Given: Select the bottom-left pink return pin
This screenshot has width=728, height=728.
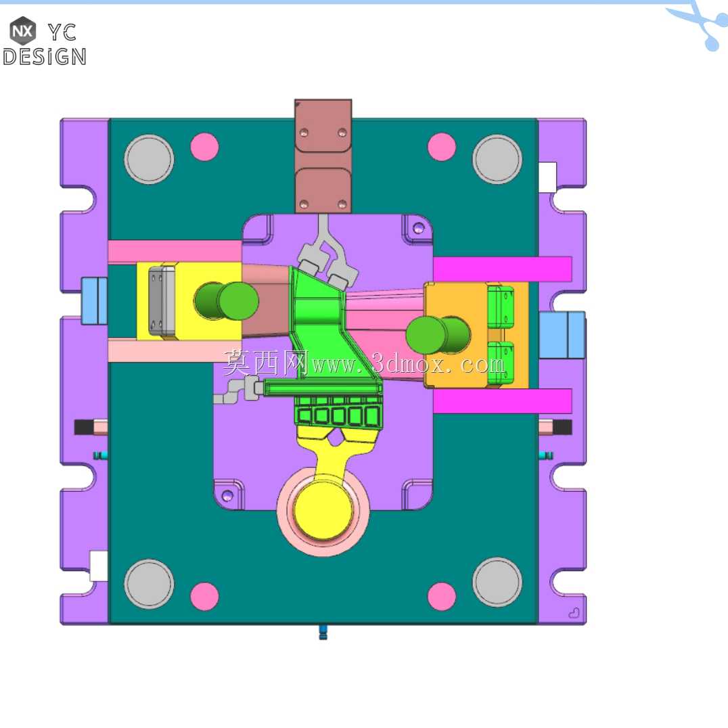Looking at the screenshot, I should click(205, 597).
